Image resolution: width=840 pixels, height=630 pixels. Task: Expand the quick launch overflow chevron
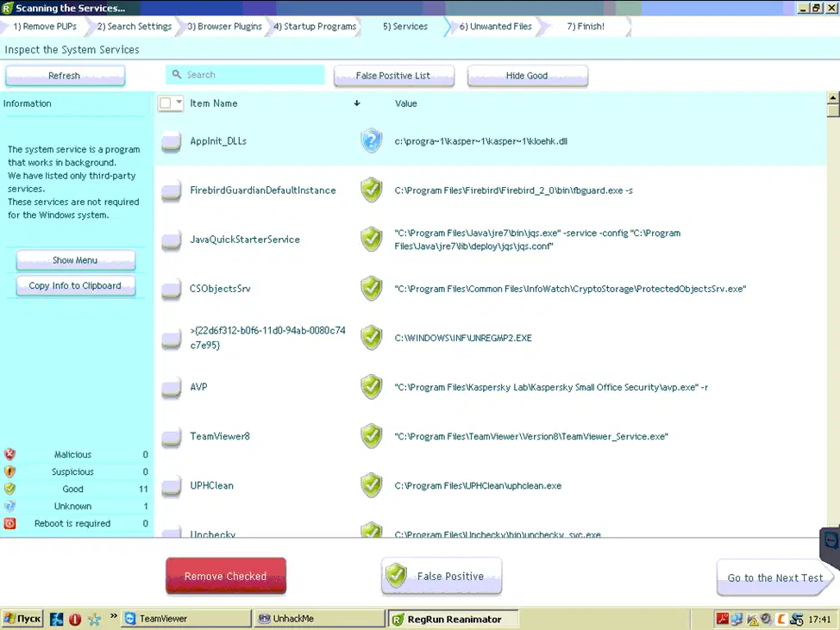pos(114,616)
